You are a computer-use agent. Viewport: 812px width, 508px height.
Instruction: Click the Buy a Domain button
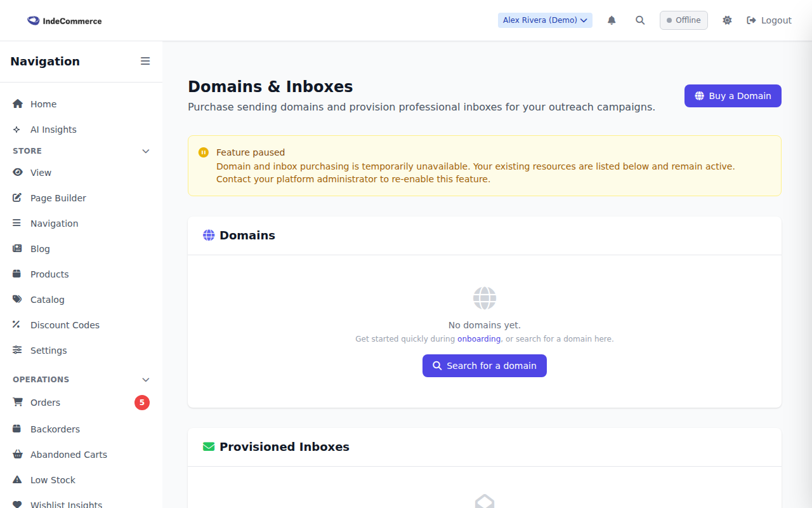coord(733,96)
